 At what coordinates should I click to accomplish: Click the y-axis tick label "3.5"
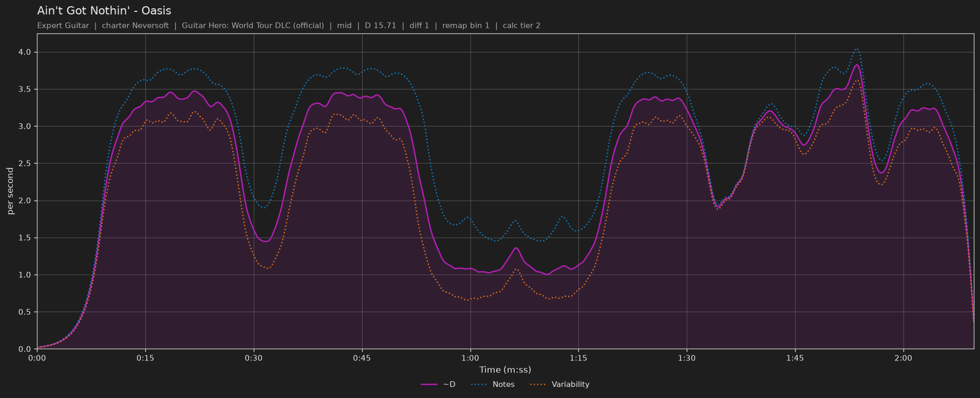[25, 89]
